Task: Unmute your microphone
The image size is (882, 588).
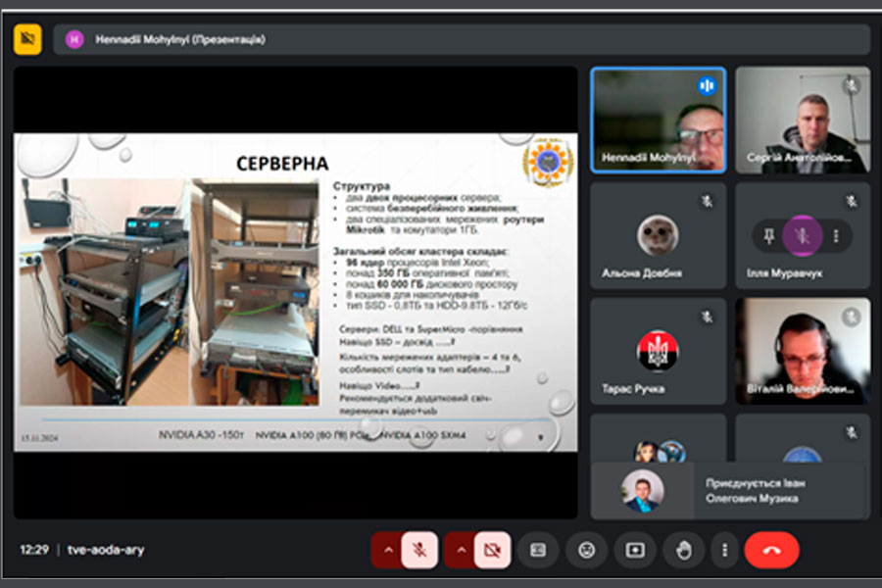Action: [x=418, y=550]
